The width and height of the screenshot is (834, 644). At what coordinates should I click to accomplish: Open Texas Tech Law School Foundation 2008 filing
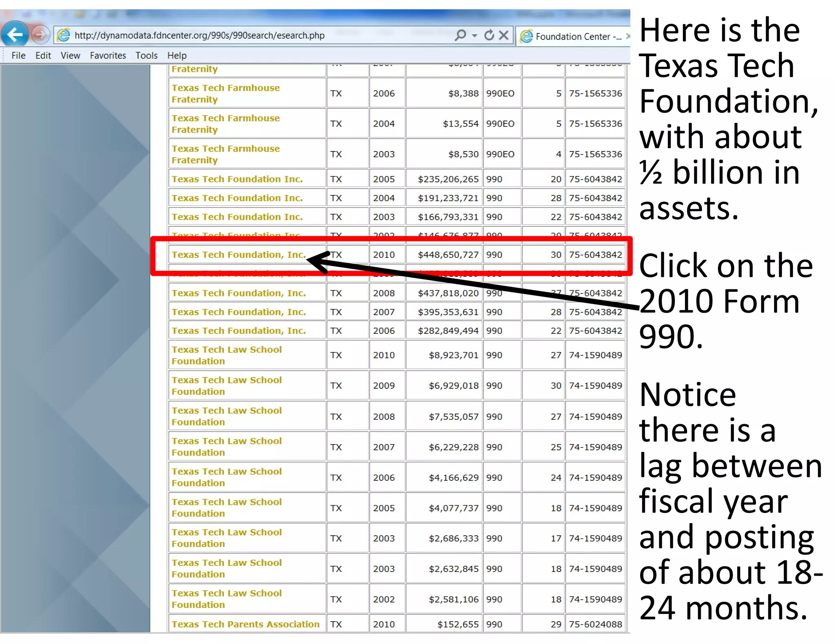click(x=226, y=416)
